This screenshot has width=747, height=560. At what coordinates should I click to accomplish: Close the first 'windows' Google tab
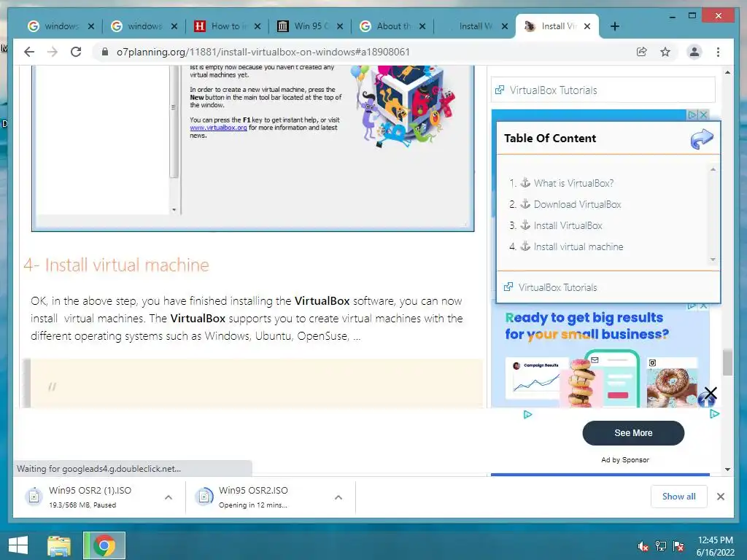[x=91, y=26]
